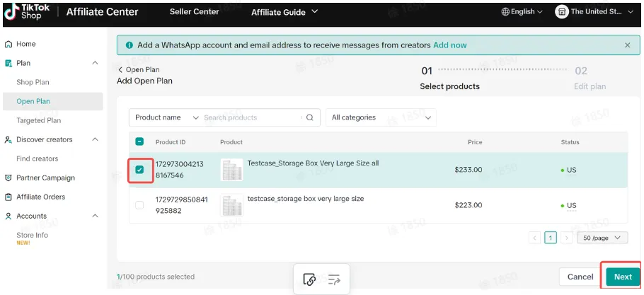Check the testcase_storage box $223.00 product
The width and height of the screenshot is (644, 295).
(x=139, y=205)
